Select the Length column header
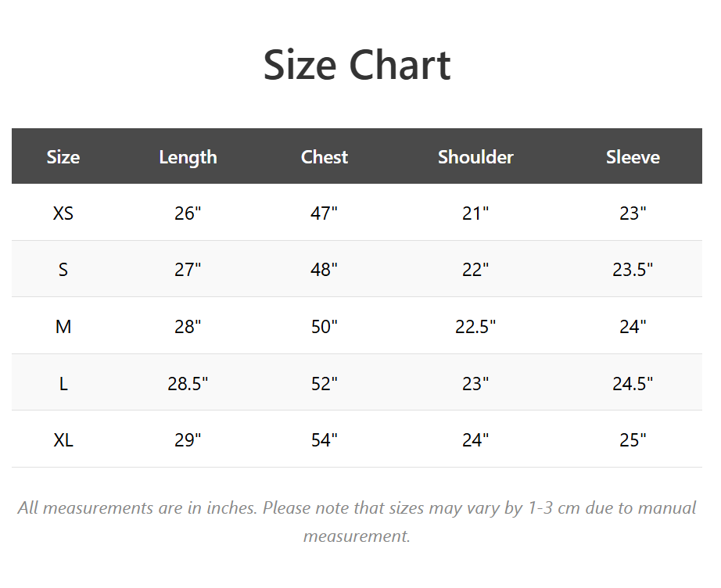Screen dimensions: 721x588 point(188,157)
